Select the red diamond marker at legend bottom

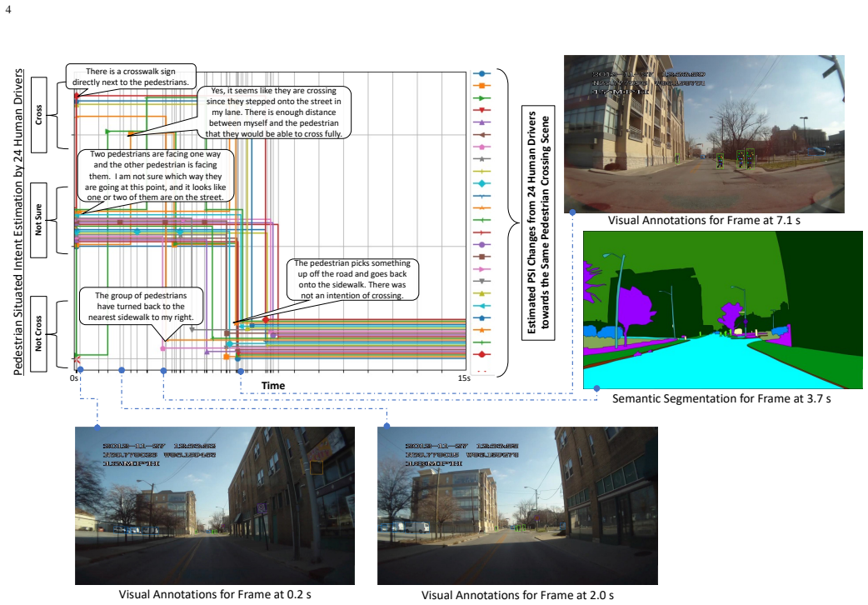coord(481,354)
